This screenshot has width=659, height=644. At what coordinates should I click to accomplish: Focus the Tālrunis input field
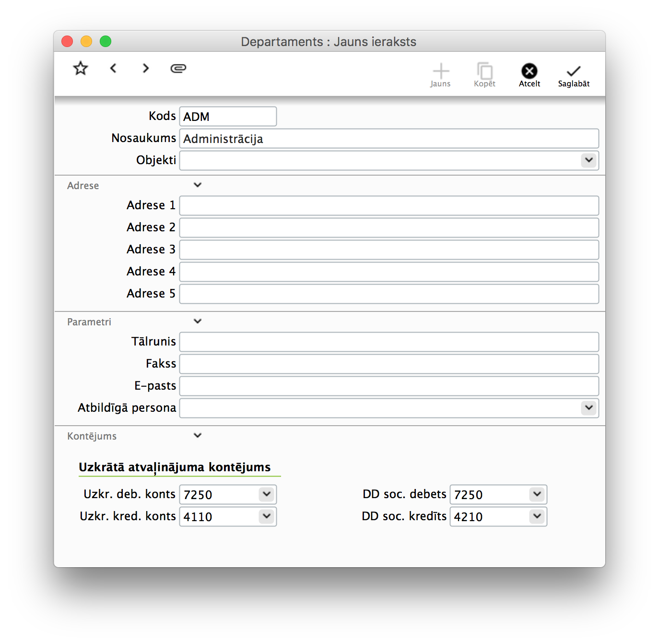[x=389, y=342]
